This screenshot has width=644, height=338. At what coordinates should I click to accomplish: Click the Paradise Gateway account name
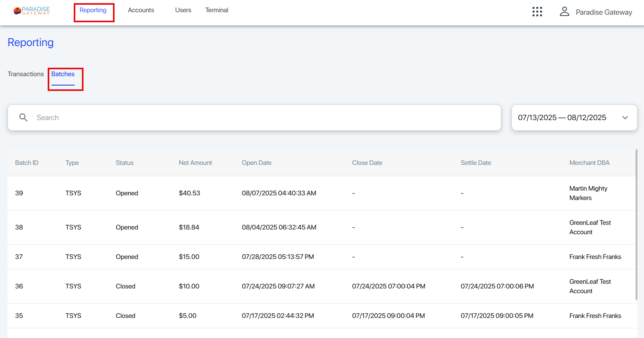point(604,12)
